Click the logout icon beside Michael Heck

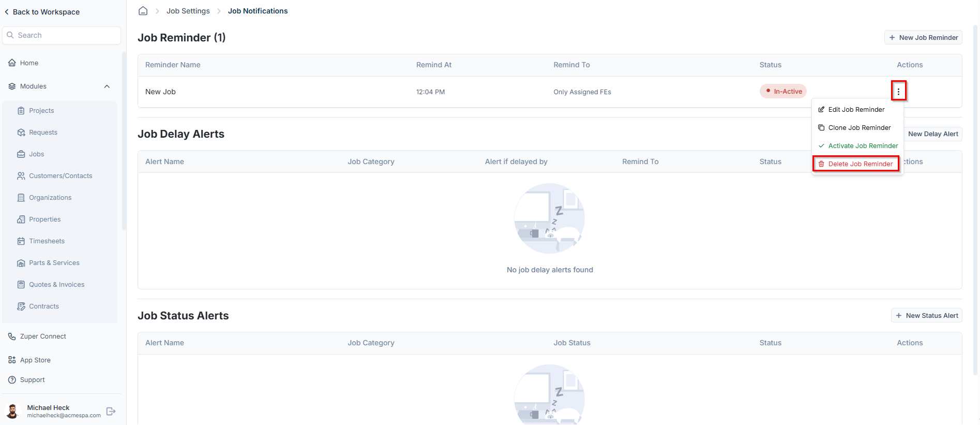coord(111,411)
